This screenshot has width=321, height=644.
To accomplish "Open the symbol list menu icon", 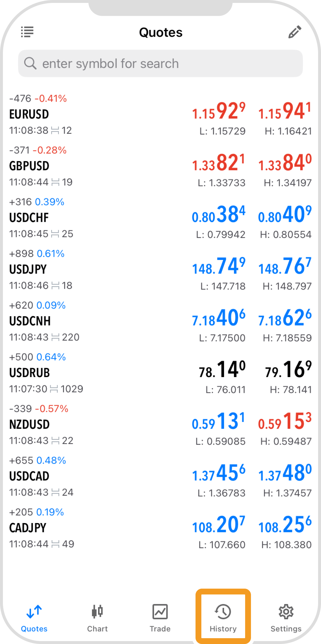I will [x=27, y=32].
